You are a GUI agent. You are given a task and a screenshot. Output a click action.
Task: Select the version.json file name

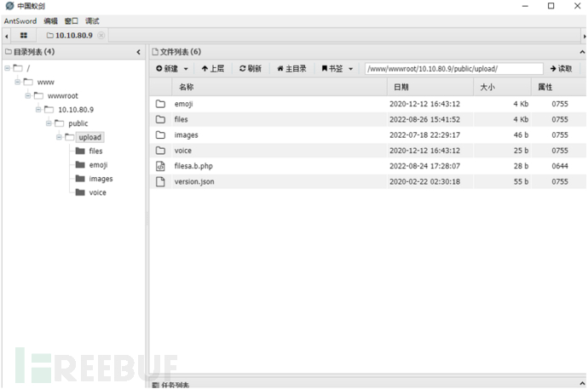point(194,181)
